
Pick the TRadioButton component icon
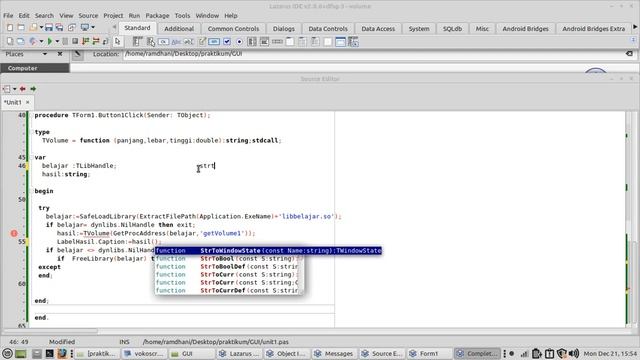click(x=239, y=41)
